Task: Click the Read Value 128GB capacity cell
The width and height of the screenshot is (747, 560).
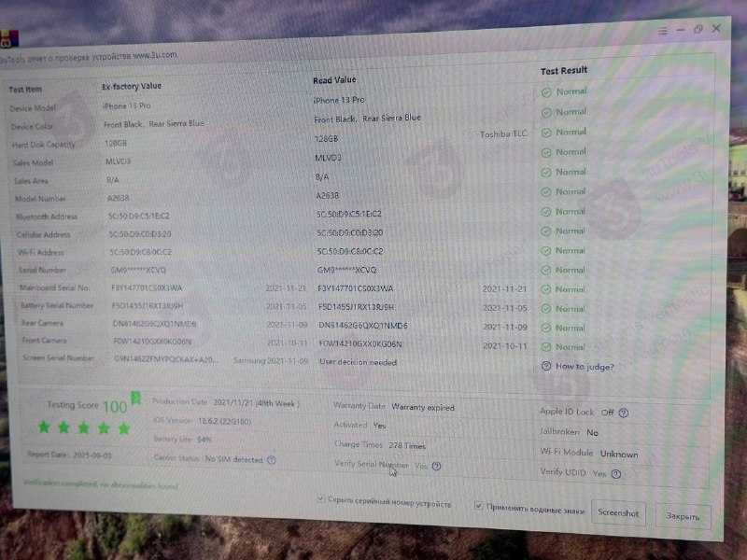Action: coord(326,139)
